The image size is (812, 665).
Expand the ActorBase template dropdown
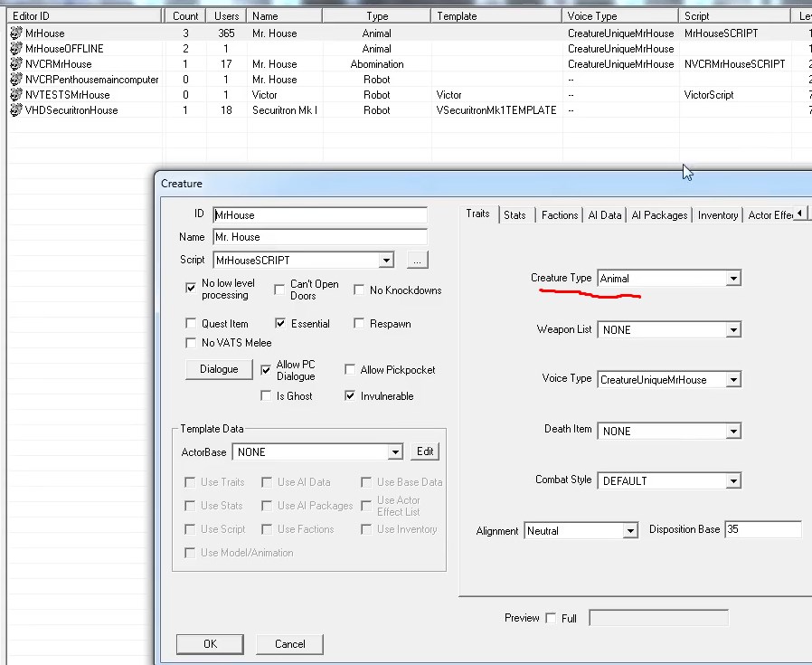point(395,452)
